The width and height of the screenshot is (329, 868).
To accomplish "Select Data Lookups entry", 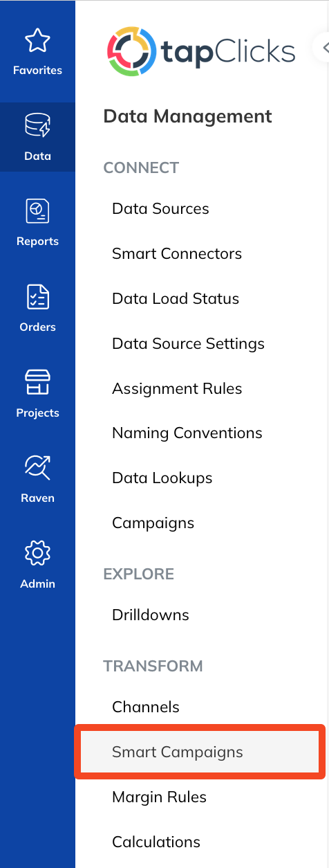I will click(x=162, y=478).
